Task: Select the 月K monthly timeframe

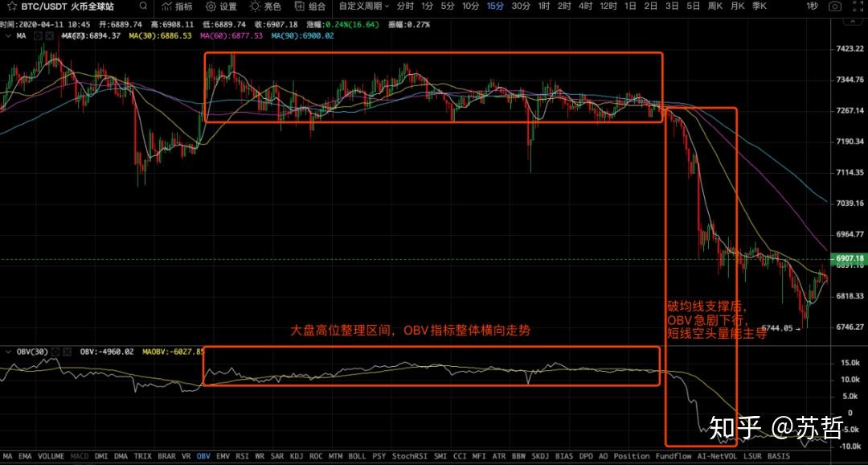Action: tap(737, 6)
